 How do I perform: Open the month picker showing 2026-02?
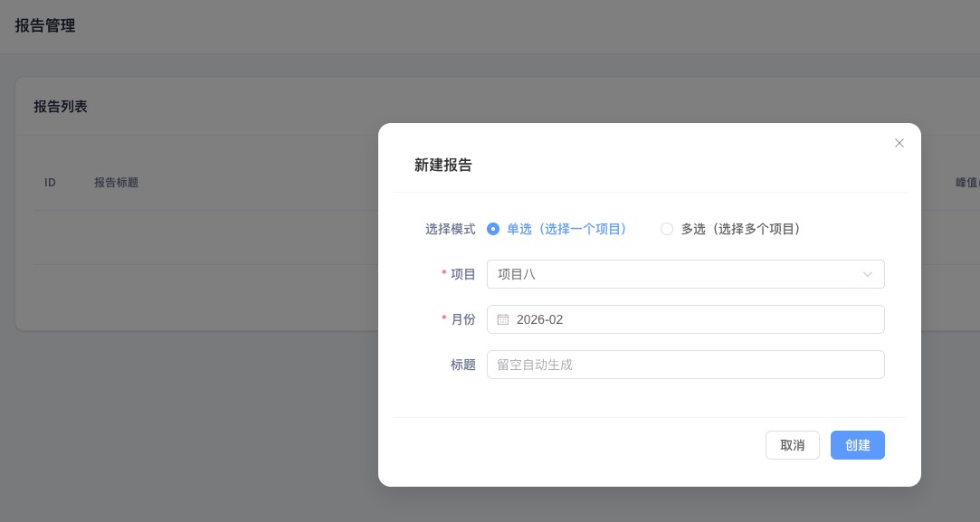[x=686, y=319]
